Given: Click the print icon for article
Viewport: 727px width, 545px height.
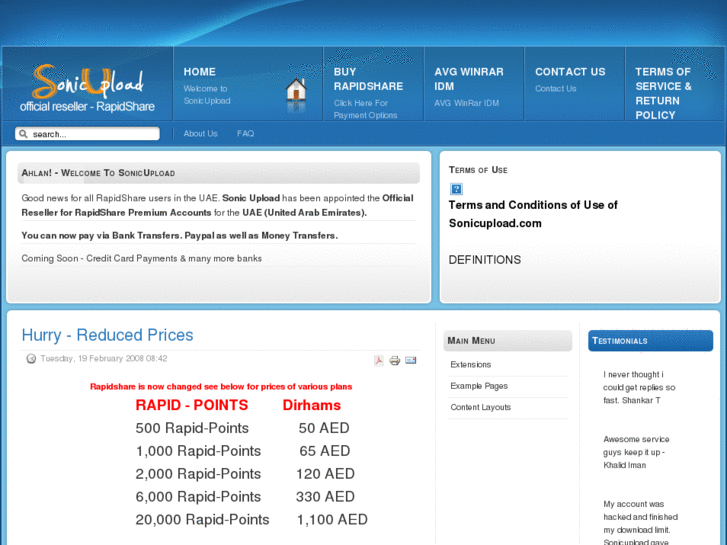Looking at the screenshot, I should click(395, 360).
